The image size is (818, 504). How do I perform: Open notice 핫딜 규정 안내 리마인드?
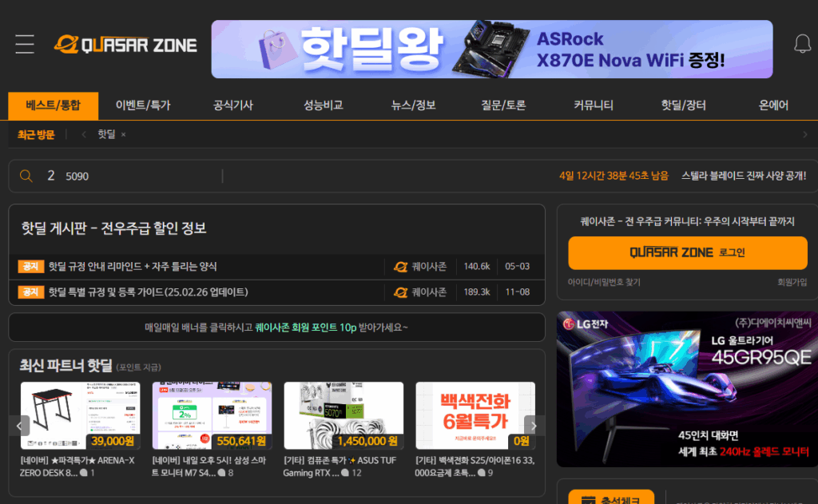(x=133, y=267)
